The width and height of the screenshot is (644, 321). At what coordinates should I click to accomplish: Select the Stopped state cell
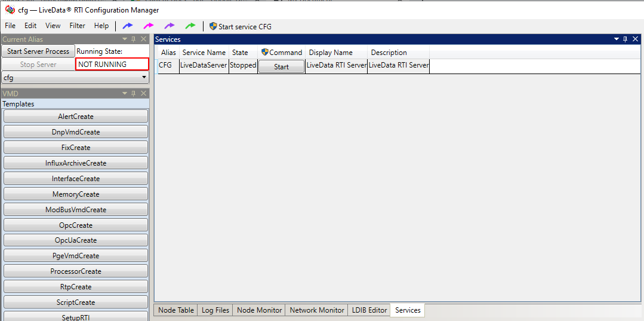tap(243, 66)
